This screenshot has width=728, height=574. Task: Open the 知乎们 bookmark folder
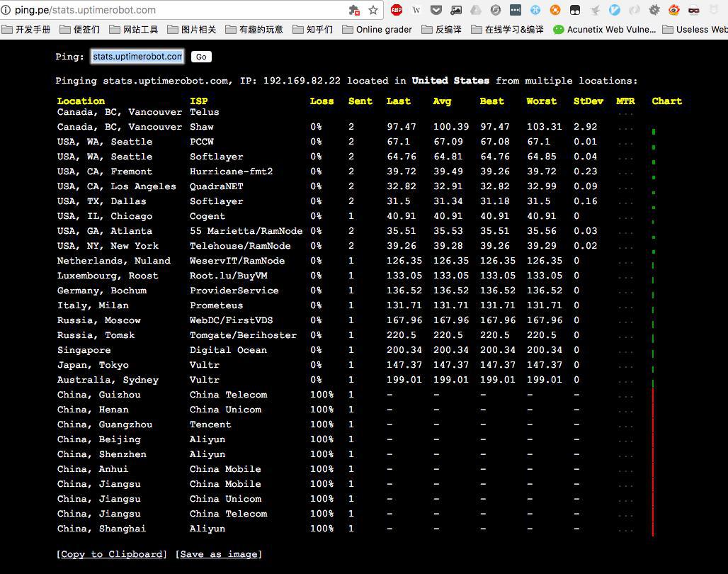[x=313, y=30]
